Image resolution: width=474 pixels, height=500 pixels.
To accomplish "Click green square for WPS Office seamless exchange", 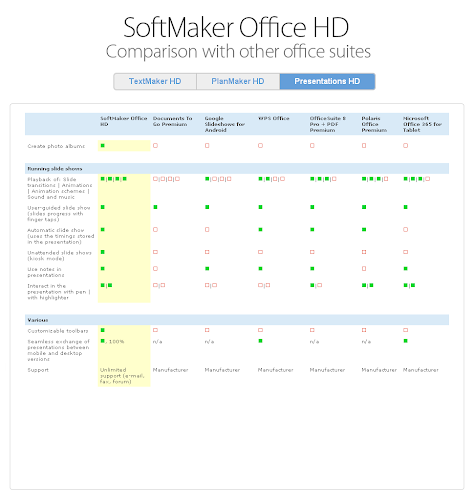I will [260, 341].
